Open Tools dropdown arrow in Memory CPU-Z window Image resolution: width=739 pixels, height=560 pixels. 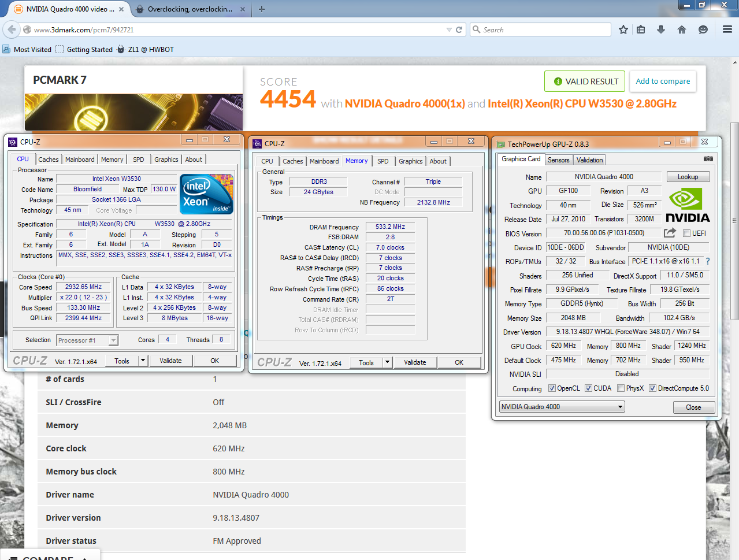pos(388,363)
